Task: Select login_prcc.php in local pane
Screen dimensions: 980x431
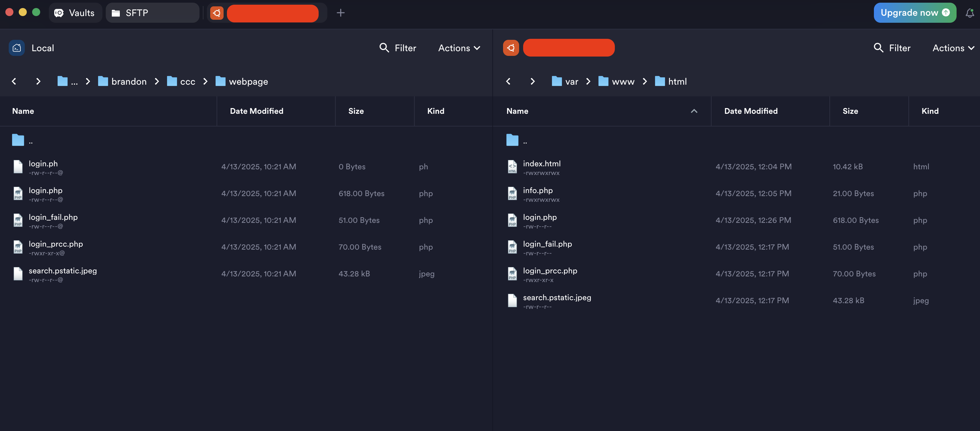Action: tap(56, 244)
